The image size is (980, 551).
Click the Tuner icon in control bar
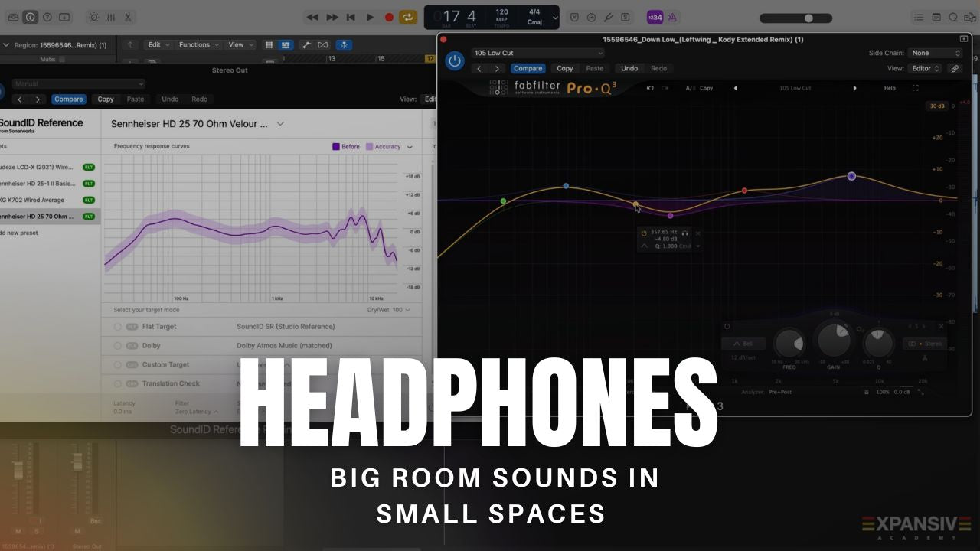click(x=609, y=17)
